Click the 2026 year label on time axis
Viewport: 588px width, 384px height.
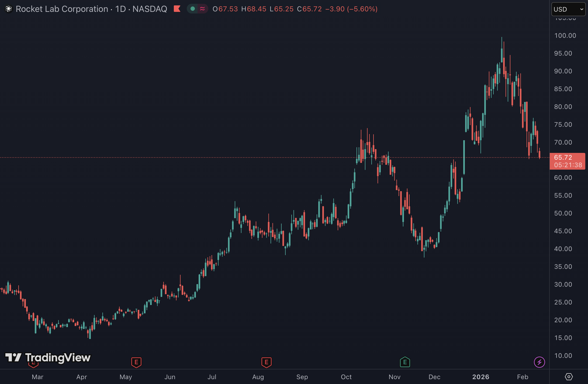[x=481, y=377]
